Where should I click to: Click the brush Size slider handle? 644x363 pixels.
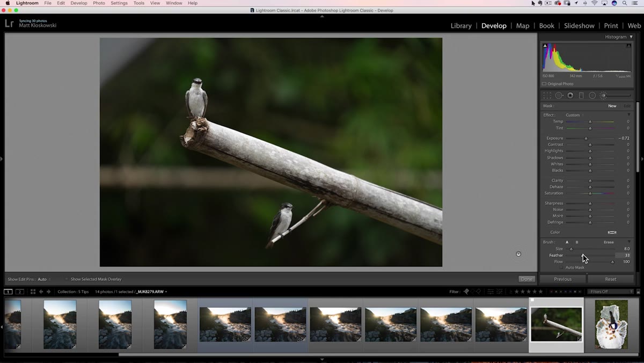(571, 249)
